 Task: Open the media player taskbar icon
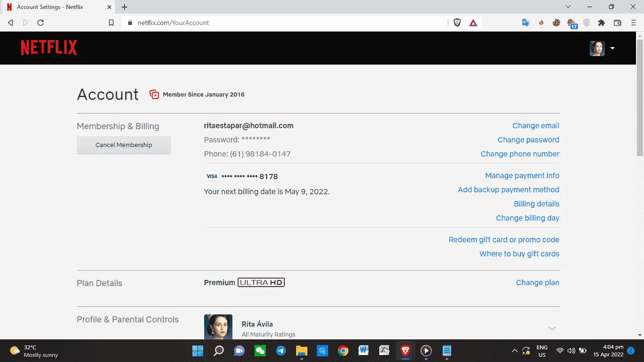426,351
